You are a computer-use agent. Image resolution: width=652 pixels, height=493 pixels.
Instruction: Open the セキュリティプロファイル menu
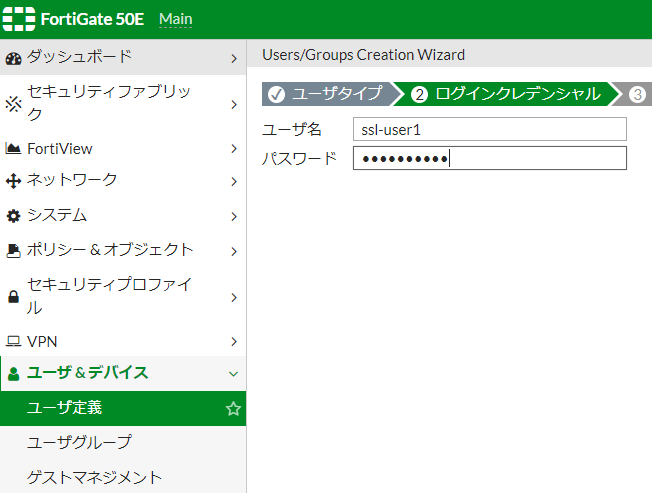[x=123, y=296]
